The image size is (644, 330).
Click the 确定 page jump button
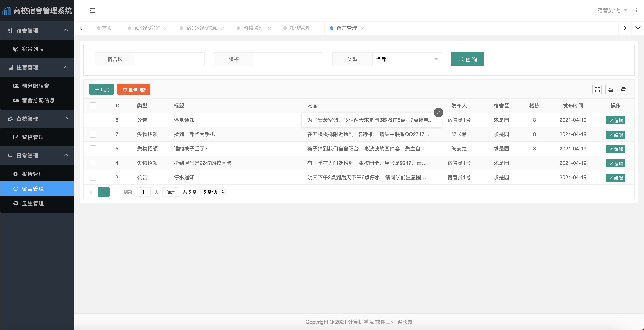pyautogui.click(x=171, y=192)
